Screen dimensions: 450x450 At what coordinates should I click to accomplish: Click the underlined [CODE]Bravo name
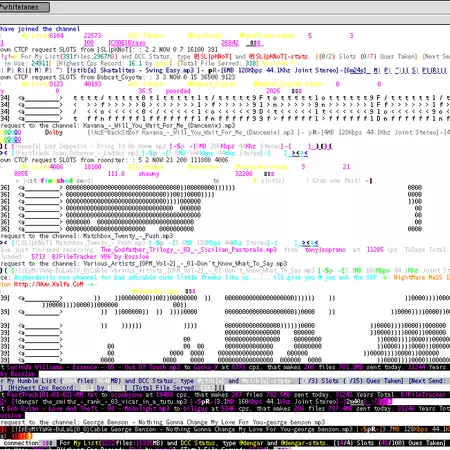pyautogui.click(x=127, y=43)
